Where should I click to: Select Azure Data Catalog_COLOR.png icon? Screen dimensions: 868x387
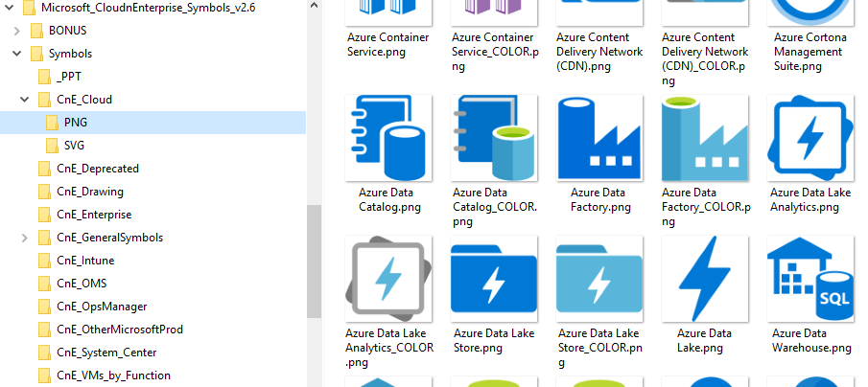(494, 136)
